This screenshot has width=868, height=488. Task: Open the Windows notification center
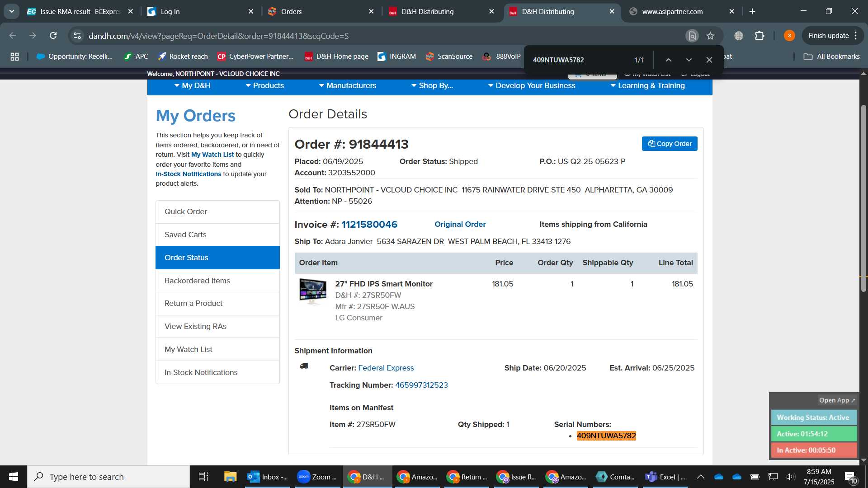coord(850,477)
